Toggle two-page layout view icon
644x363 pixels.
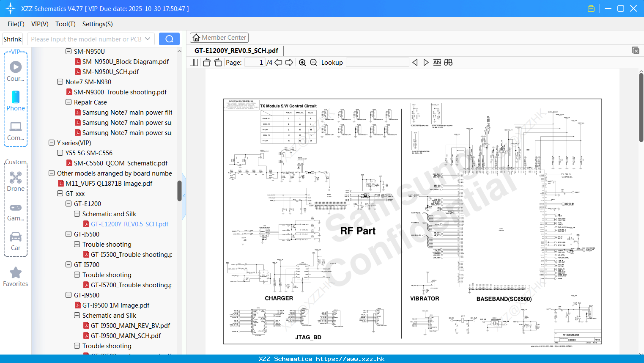click(194, 63)
